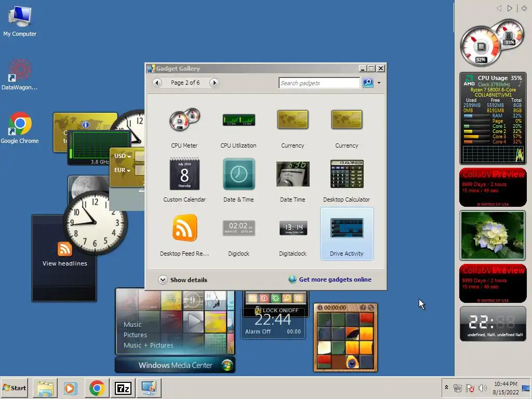This screenshot has width=532, height=399.
Task: Open the Start menu
Action: 14,388
